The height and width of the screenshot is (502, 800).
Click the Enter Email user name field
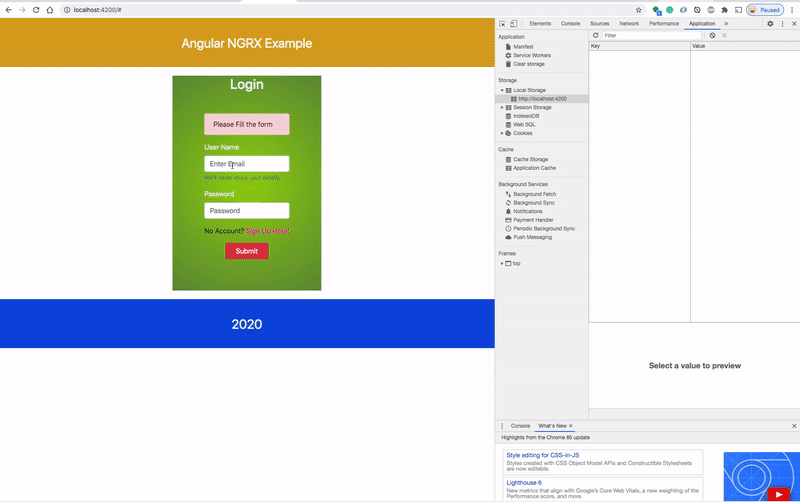tap(246, 164)
